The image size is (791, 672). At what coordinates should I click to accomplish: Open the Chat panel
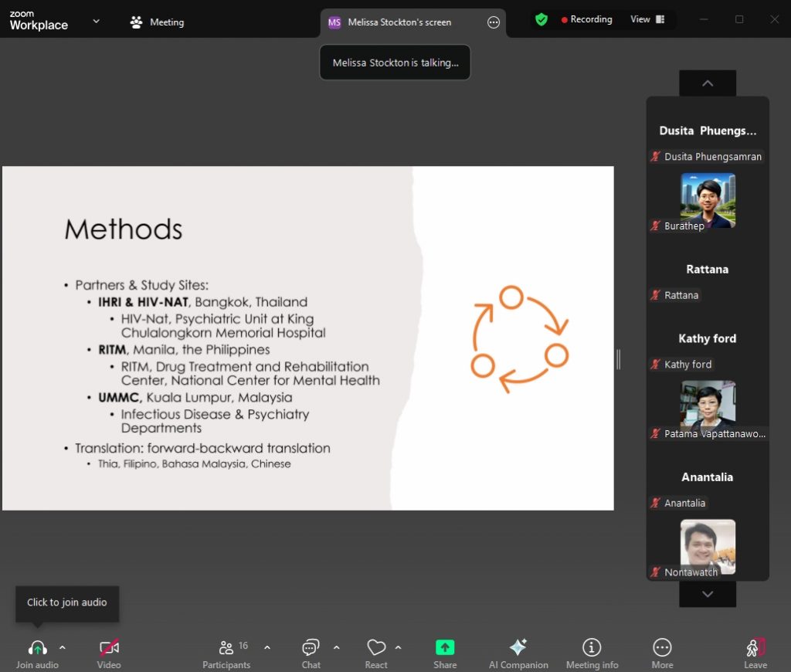pyautogui.click(x=311, y=648)
